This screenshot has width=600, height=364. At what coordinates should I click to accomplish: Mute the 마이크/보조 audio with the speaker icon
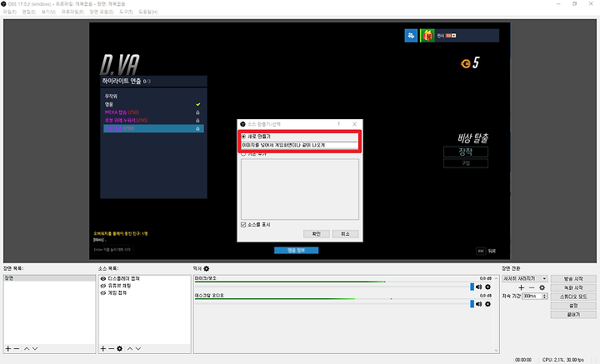(x=478, y=287)
